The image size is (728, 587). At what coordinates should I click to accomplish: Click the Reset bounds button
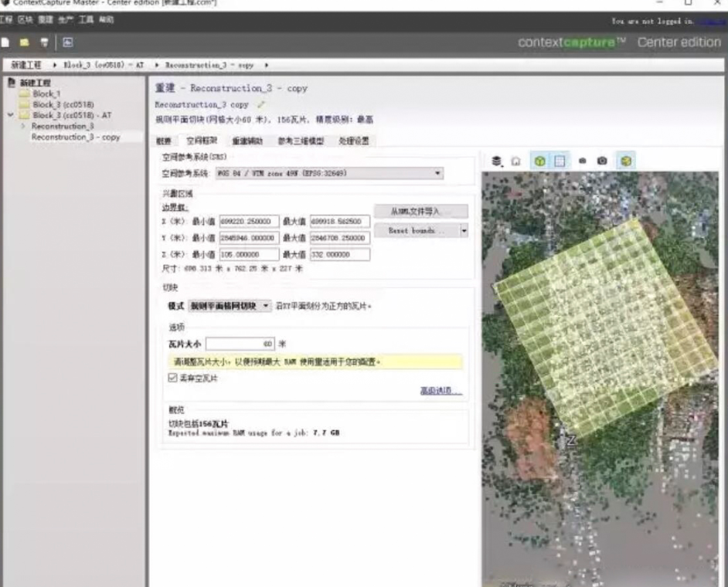click(417, 230)
